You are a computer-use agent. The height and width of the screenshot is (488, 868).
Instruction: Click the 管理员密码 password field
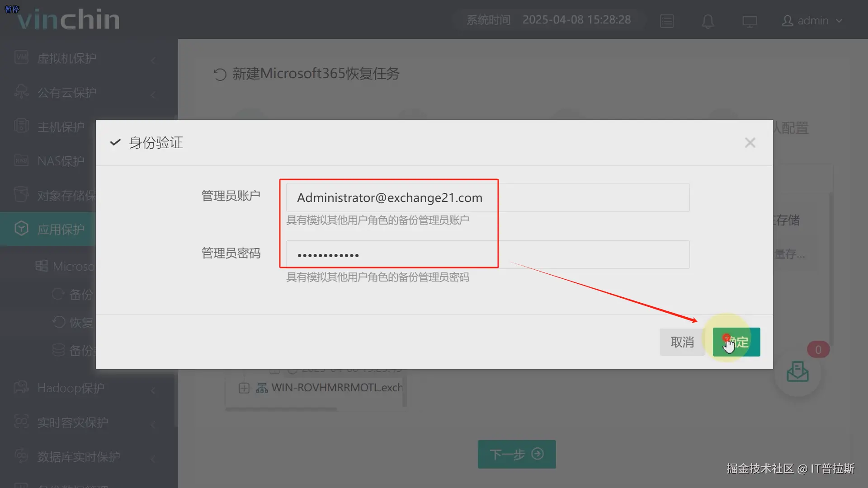[487, 255]
